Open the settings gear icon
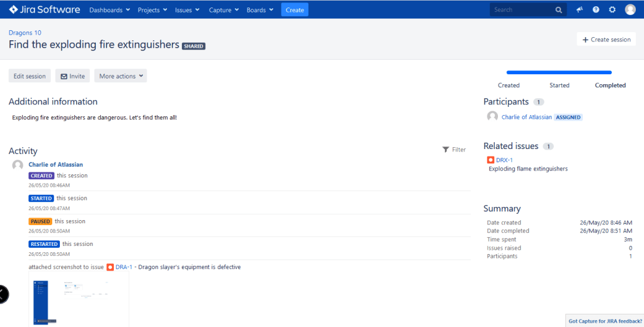644x327 pixels. click(x=612, y=10)
